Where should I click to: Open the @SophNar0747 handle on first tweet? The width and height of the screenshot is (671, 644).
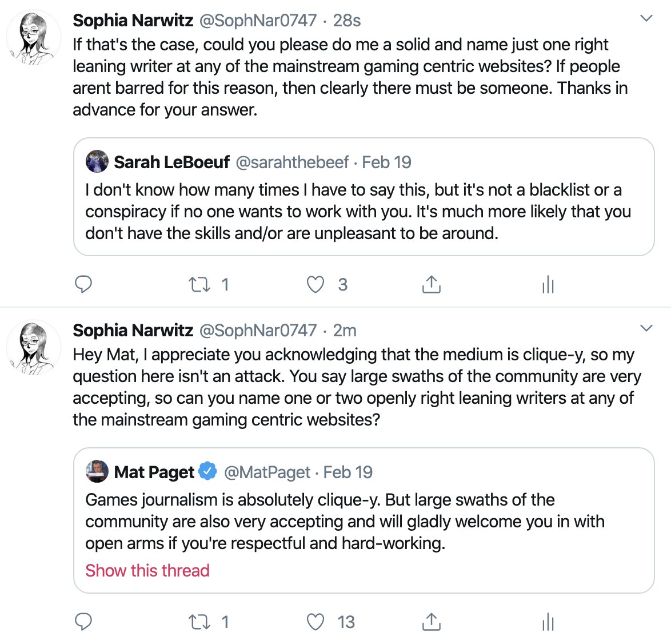[x=258, y=21]
